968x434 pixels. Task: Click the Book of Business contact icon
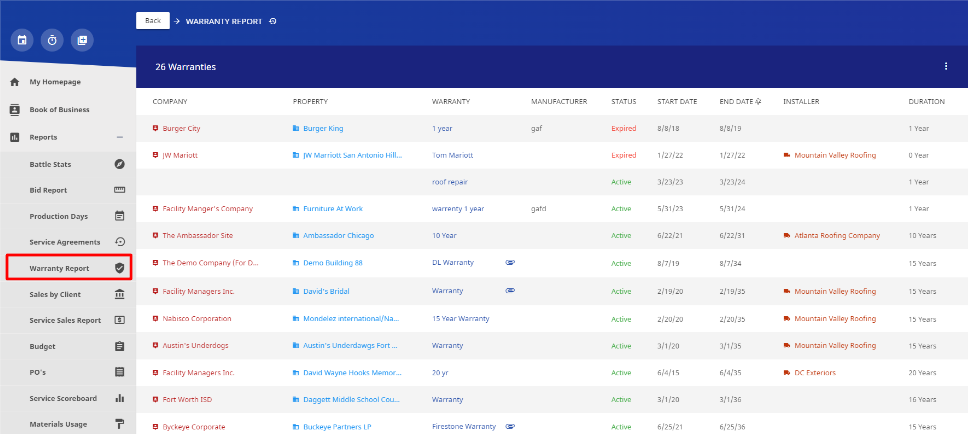[x=15, y=109]
